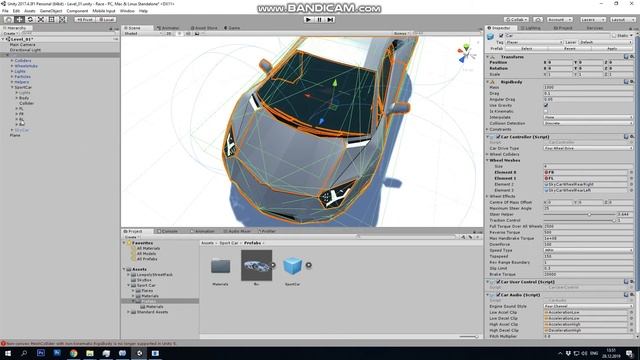The image size is (640, 360).
Task: Switch to the Lighting tab
Action: point(530,28)
